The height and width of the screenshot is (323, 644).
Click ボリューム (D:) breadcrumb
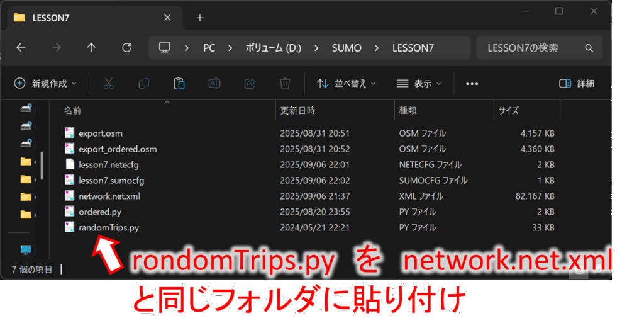pyautogui.click(x=274, y=48)
